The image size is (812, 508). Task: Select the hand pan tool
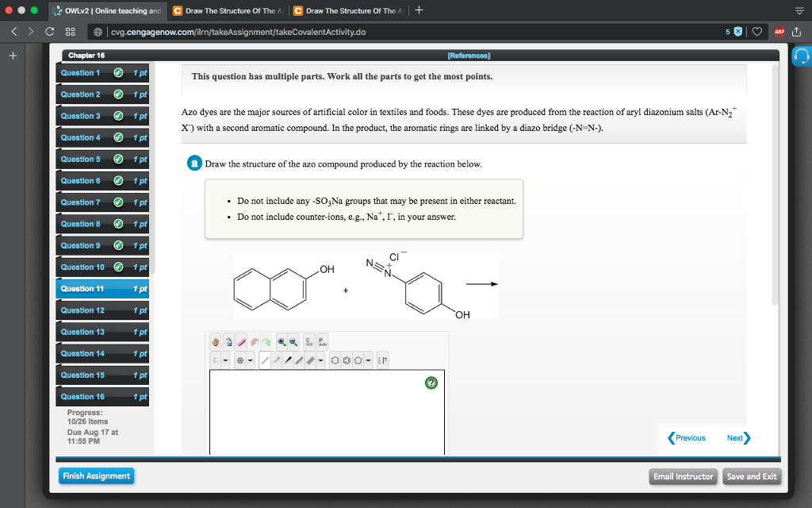tap(215, 341)
